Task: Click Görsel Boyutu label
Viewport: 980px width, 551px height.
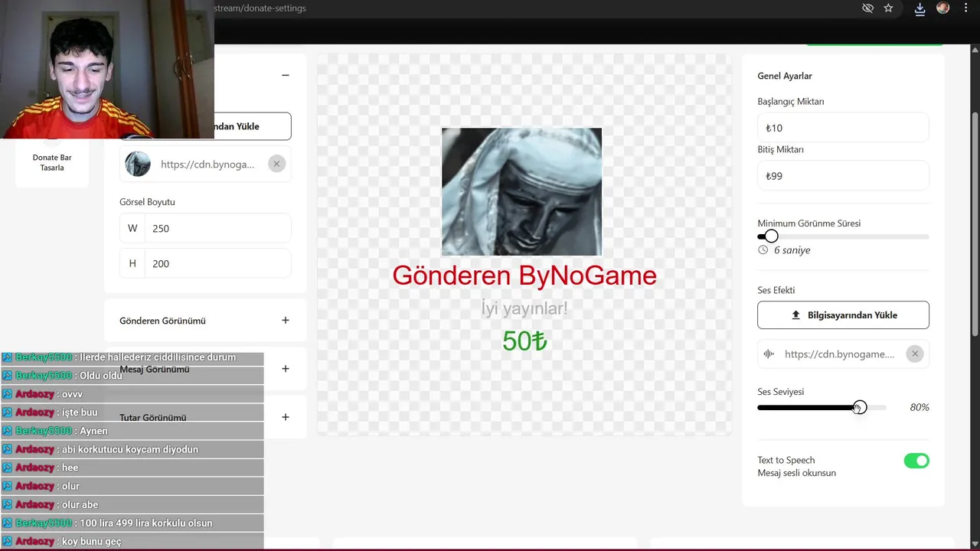Action: (147, 202)
